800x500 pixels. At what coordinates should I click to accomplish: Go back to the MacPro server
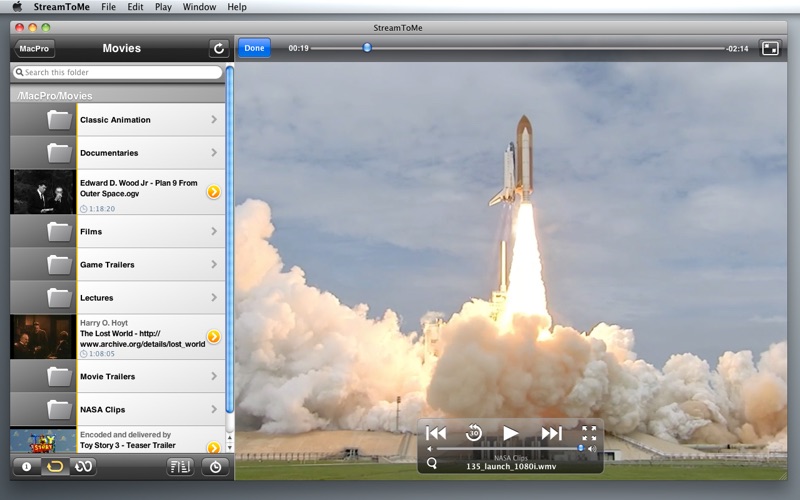click(35, 48)
